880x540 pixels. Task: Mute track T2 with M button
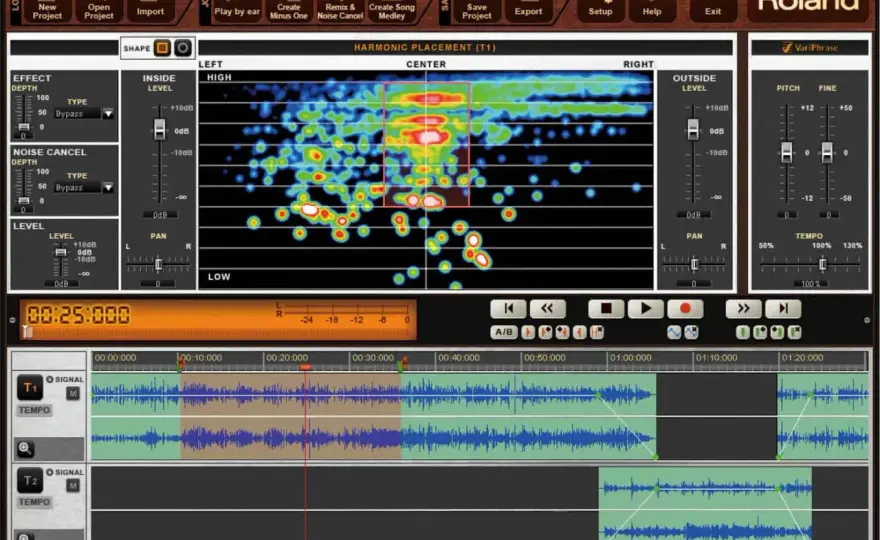[x=73, y=486]
